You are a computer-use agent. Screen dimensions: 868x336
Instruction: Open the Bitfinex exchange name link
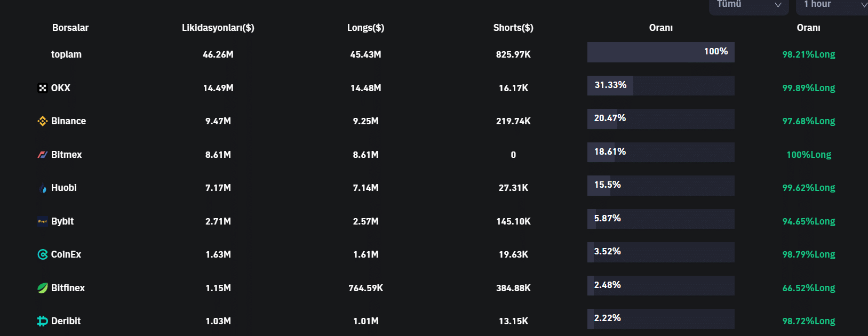pos(68,288)
